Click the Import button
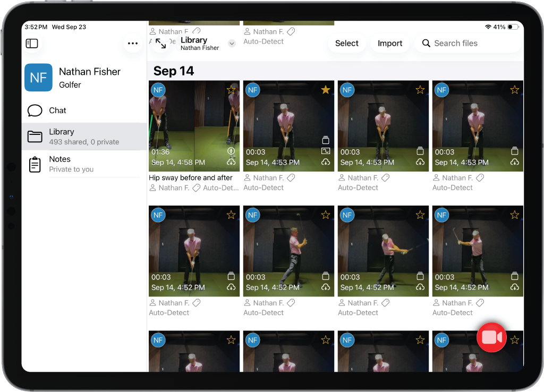 point(390,44)
